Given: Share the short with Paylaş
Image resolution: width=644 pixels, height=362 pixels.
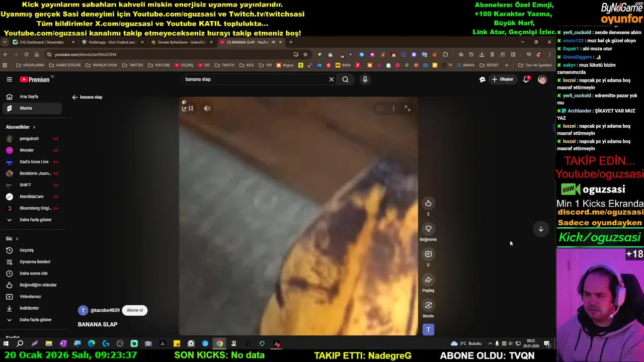Looking at the screenshot, I should click(428, 280).
